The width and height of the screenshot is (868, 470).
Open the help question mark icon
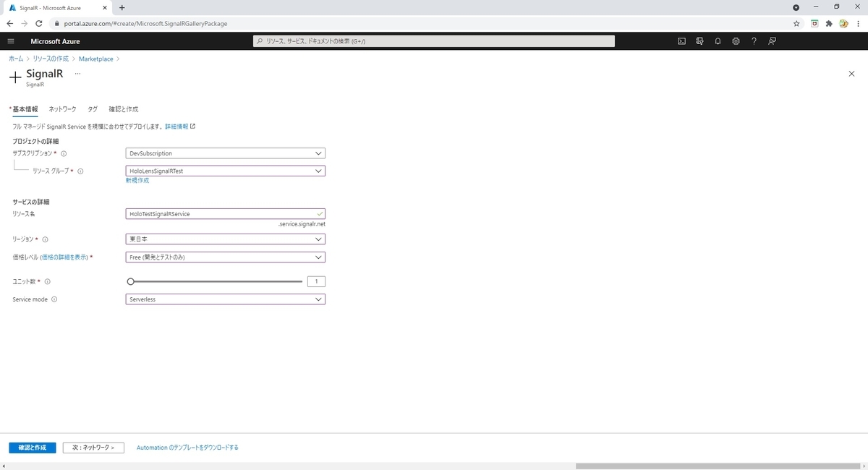click(754, 41)
